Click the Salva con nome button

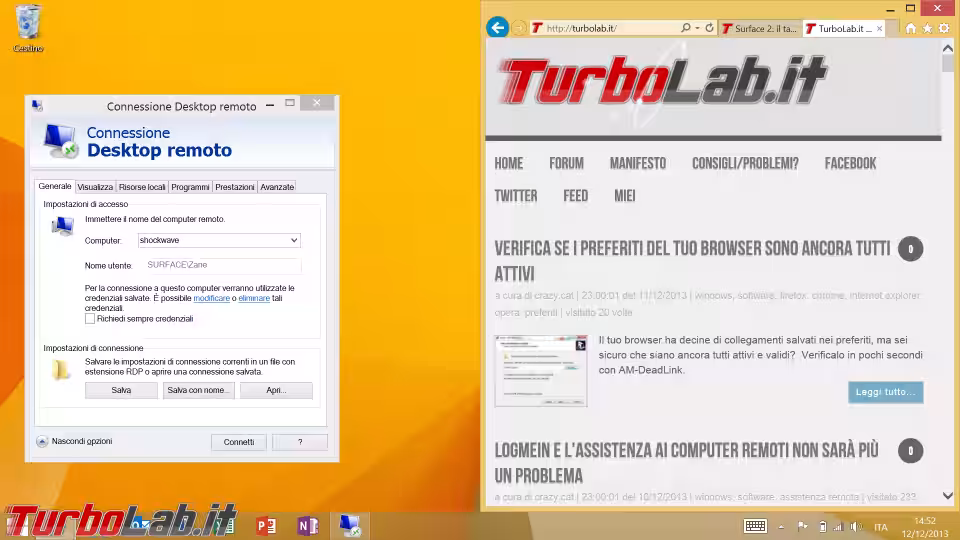click(199, 390)
